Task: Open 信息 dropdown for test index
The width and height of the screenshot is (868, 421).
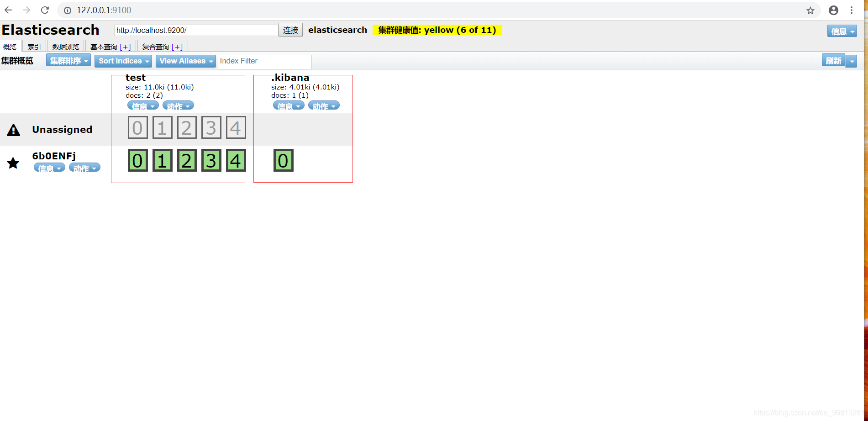Action: [143, 106]
